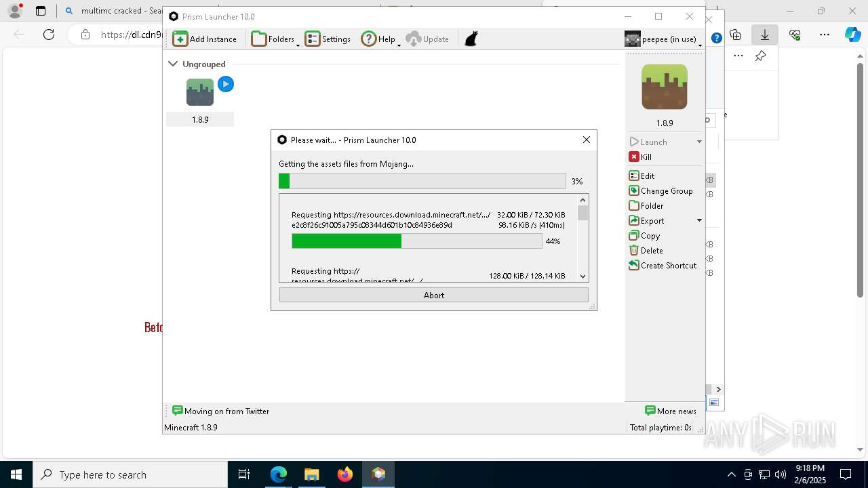Click the network tray icon
868x488 pixels.
764,474
